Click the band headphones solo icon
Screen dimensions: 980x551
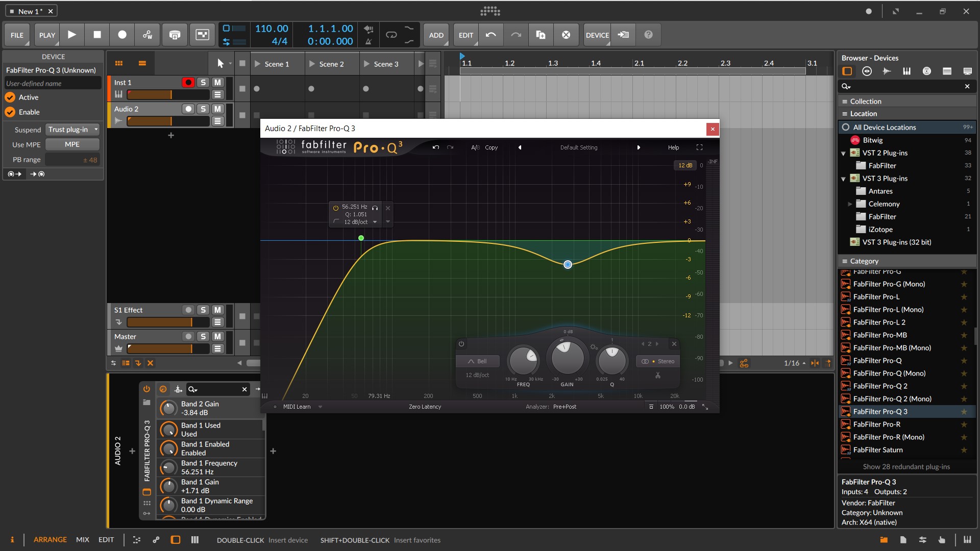[375, 208]
